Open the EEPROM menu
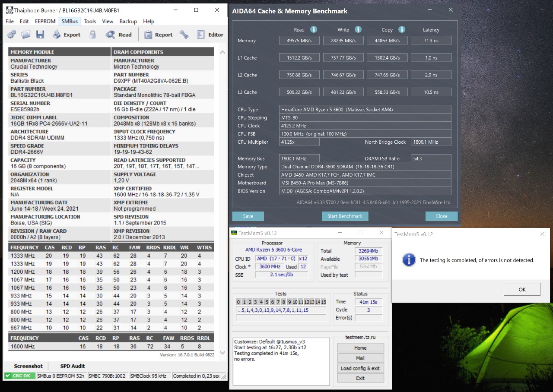The height and width of the screenshot is (392, 553). [45, 21]
